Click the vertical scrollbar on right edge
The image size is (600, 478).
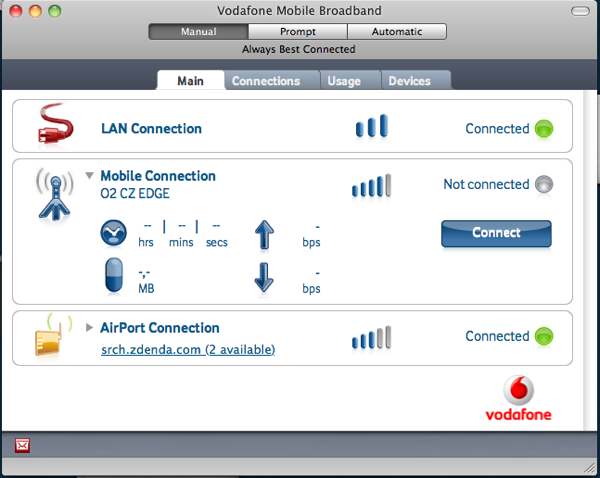590,260
